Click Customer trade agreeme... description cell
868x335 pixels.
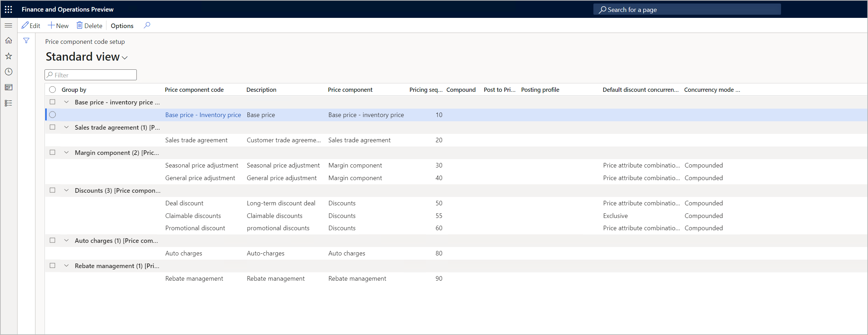click(x=284, y=140)
